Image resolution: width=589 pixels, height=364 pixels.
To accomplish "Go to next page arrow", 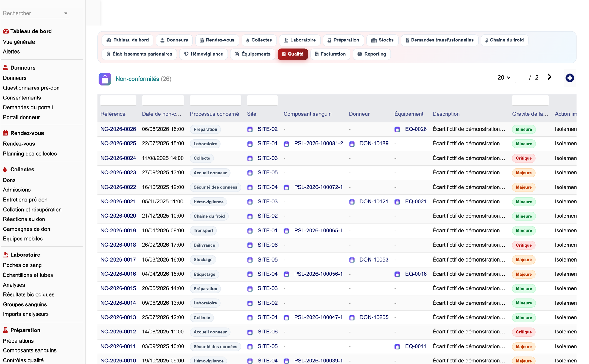I will pos(550,77).
